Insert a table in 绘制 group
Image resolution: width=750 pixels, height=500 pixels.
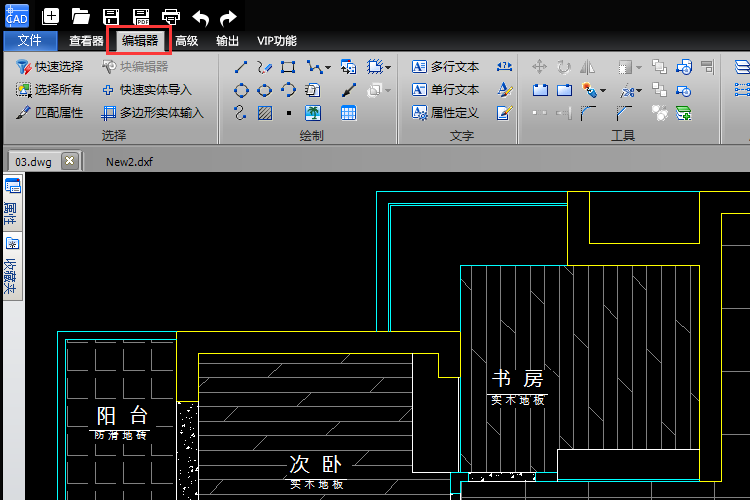click(x=348, y=113)
